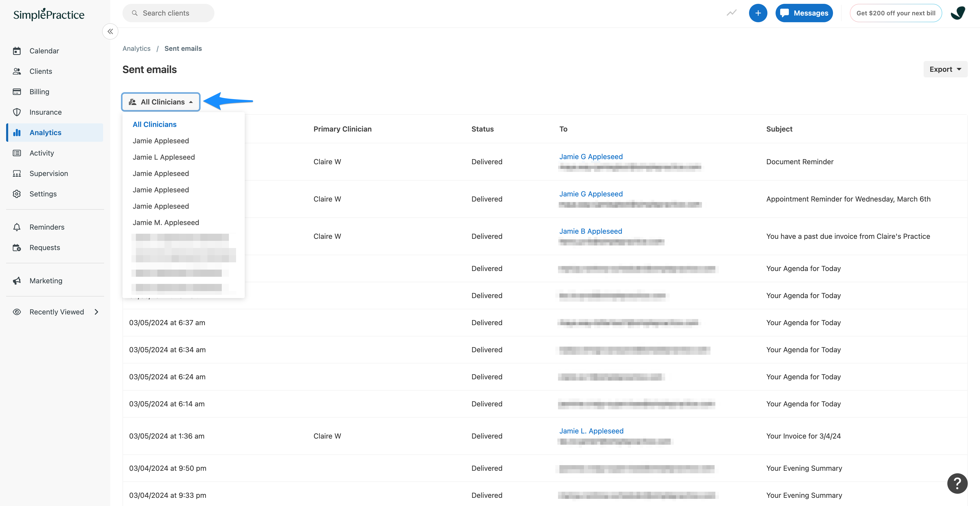980x506 pixels.
Task: Click the Supervision icon
Action: (x=17, y=174)
